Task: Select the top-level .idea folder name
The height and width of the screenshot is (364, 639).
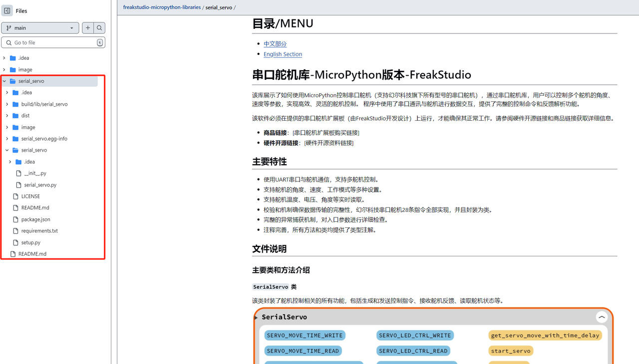Action: click(x=24, y=58)
